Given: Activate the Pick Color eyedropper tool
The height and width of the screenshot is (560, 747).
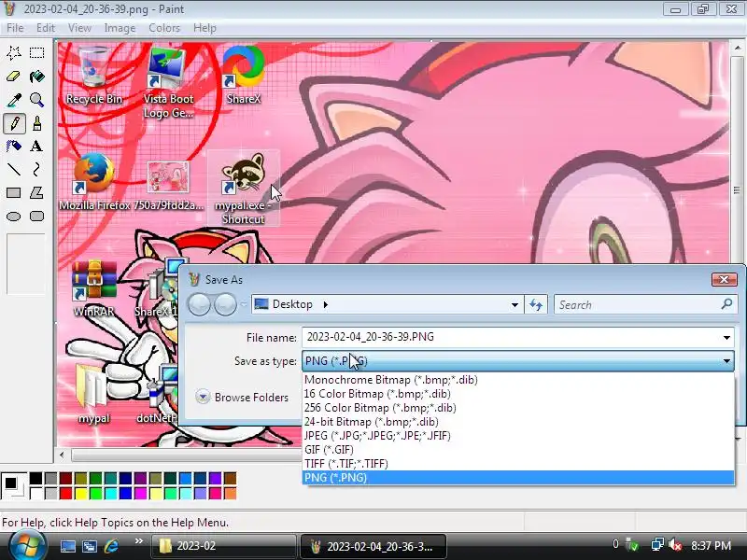Looking at the screenshot, I should (x=14, y=100).
